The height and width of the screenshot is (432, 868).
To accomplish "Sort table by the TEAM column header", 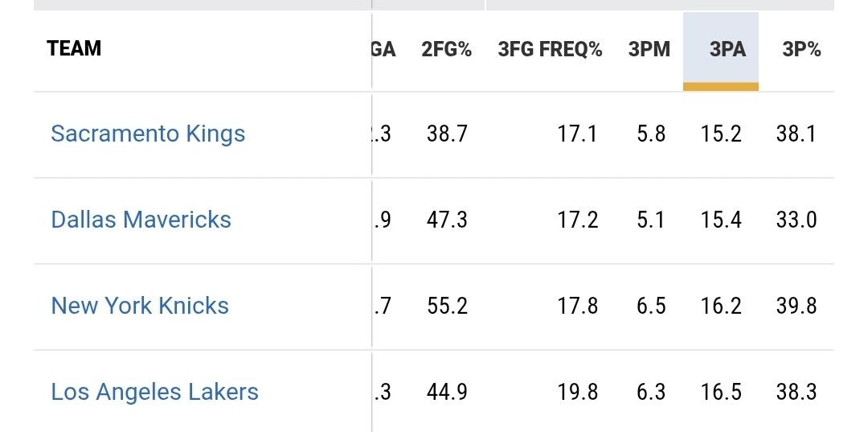I will [x=75, y=49].
